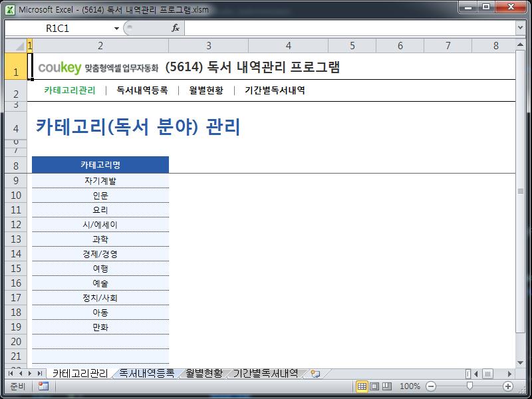Viewport: 532px width, 399px height.
Task: Switch to the 독서내역등록 sheet tab
Action: click(146, 373)
